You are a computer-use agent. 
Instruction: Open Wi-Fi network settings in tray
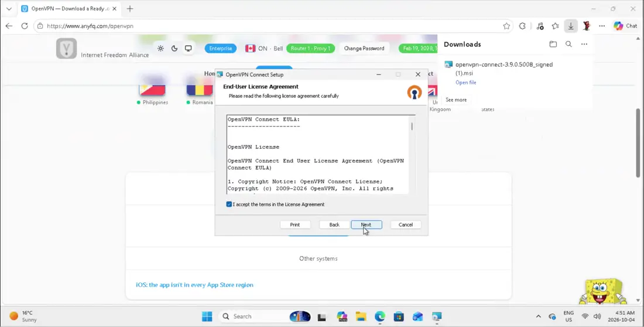[585, 316]
